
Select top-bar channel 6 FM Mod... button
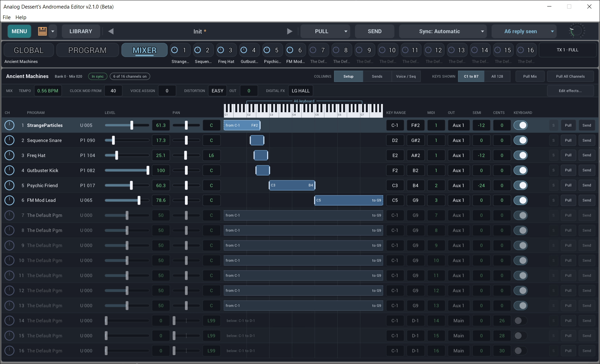[295, 50]
